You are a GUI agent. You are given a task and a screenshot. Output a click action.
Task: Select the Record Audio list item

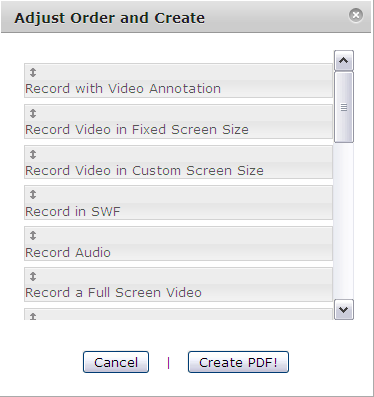pos(178,244)
